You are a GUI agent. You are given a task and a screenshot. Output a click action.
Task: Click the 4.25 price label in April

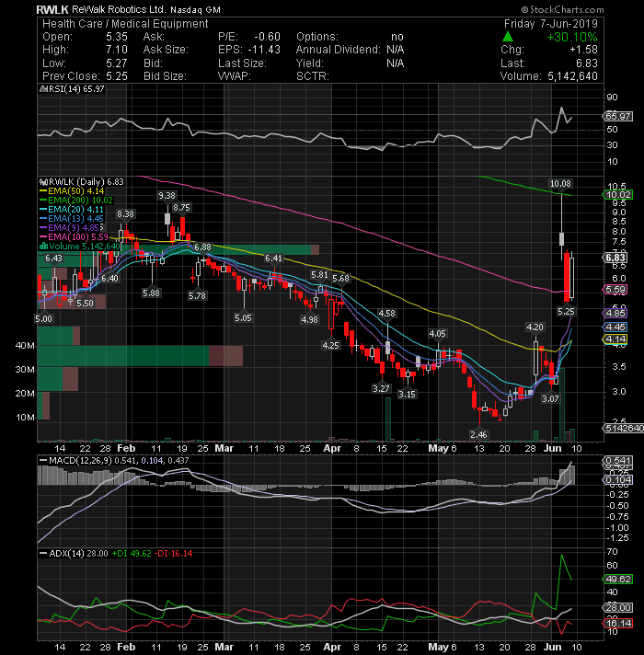331,346
